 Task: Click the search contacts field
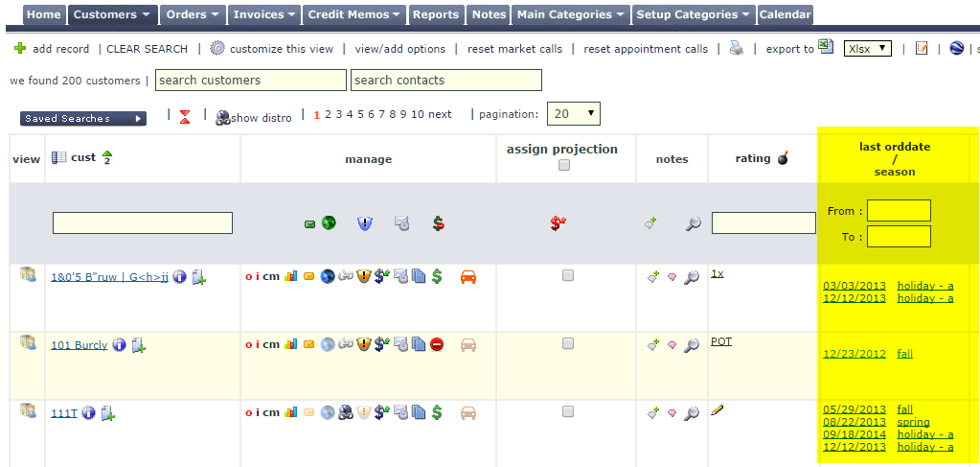446,81
